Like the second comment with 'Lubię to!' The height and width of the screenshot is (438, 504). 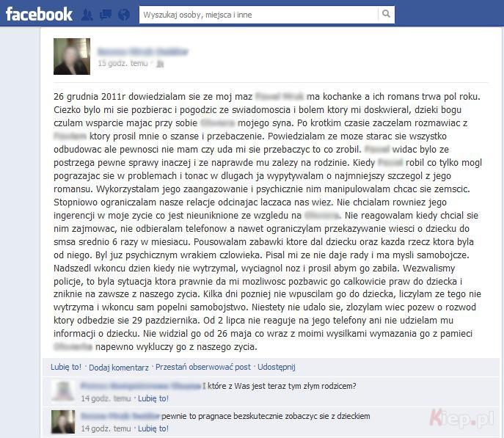click(153, 428)
